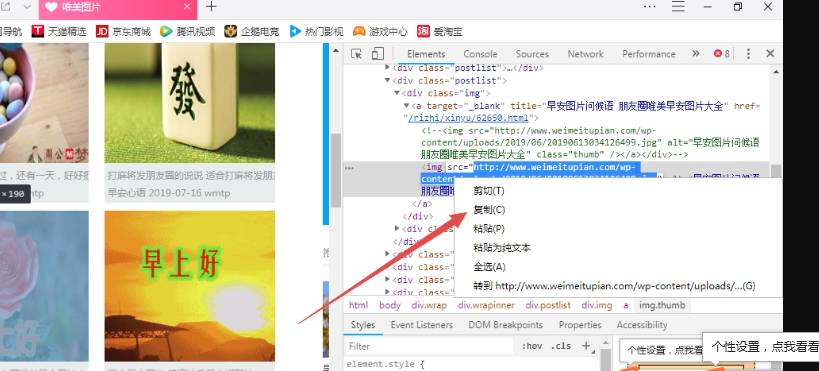
Task: Toggle the .cls class editor button
Action: click(x=561, y=346)
